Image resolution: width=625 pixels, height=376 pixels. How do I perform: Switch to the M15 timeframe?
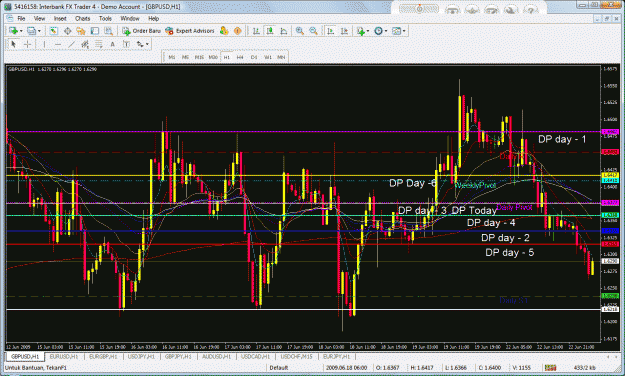point(199,57)
